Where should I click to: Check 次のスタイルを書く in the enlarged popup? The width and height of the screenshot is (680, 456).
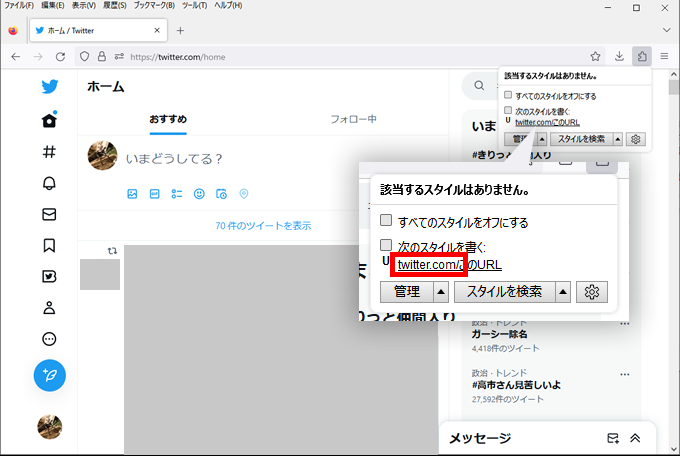386,245
